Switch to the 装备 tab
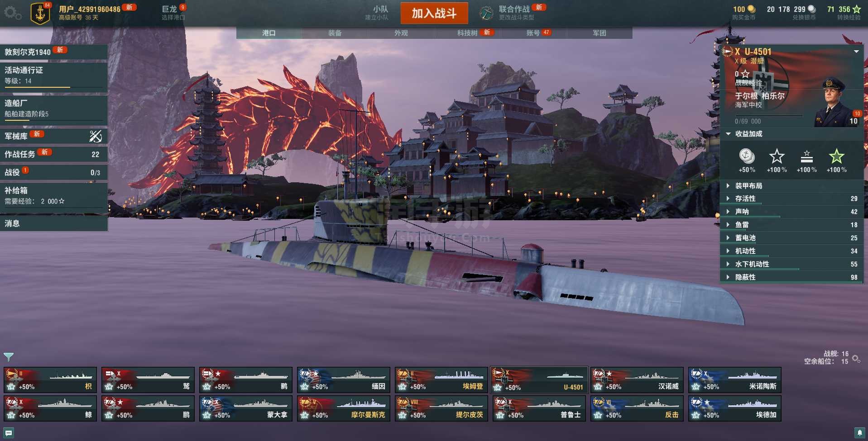 click(x=335, y=33)
